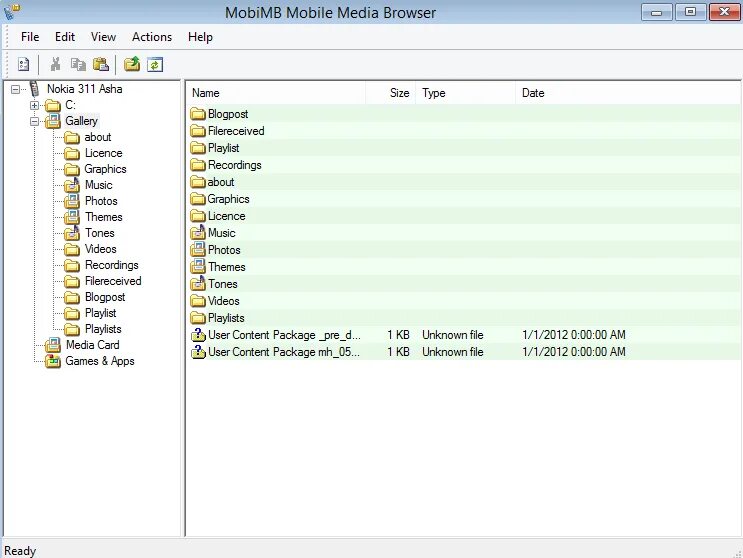Click the Photos folder icon in the tree

[72, 201]
